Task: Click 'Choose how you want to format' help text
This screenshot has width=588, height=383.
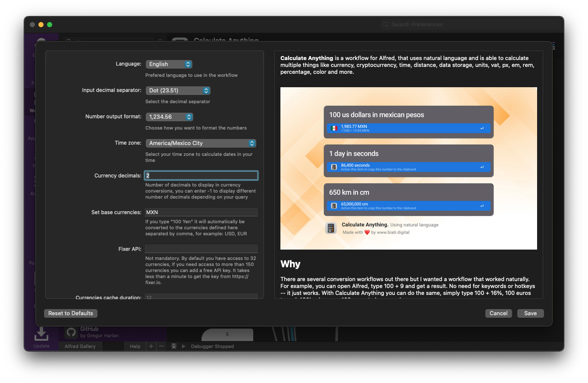Action: pos(196,128)
